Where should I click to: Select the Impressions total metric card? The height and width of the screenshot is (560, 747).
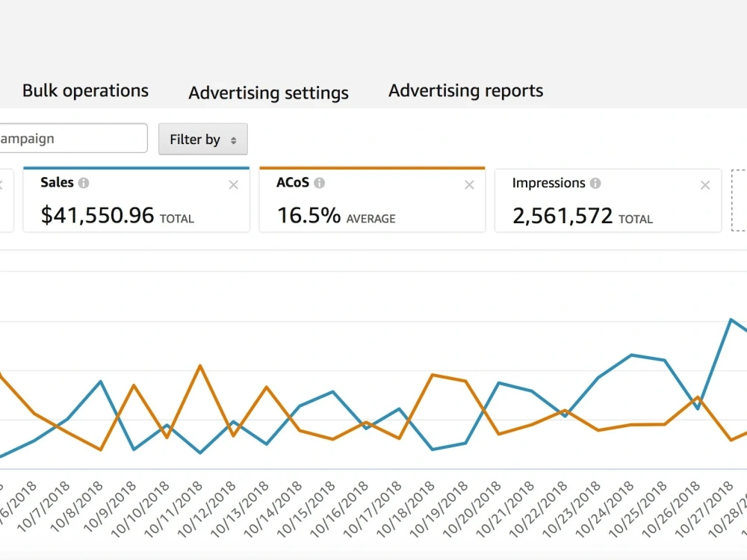click(608, 200)
